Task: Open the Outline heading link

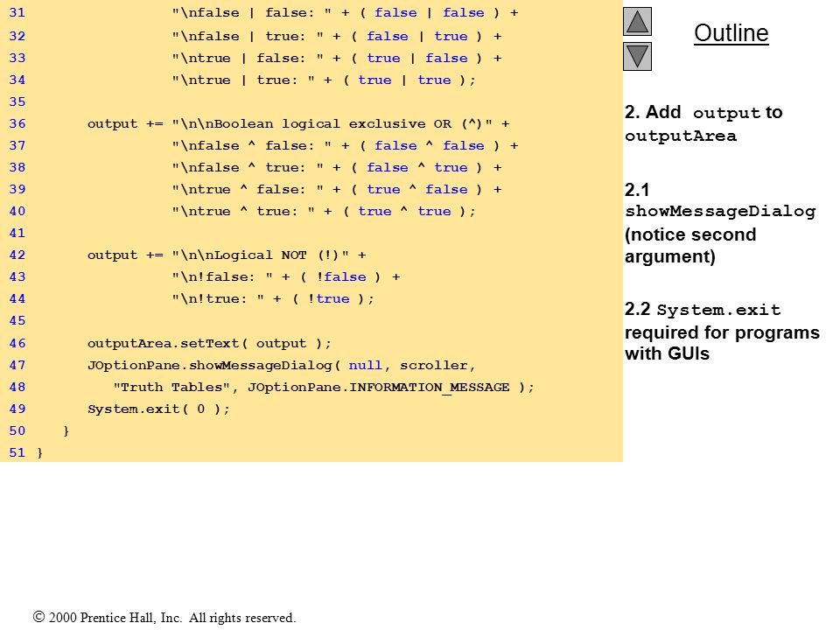Action: pyautogui.click(x=731, y=33)
